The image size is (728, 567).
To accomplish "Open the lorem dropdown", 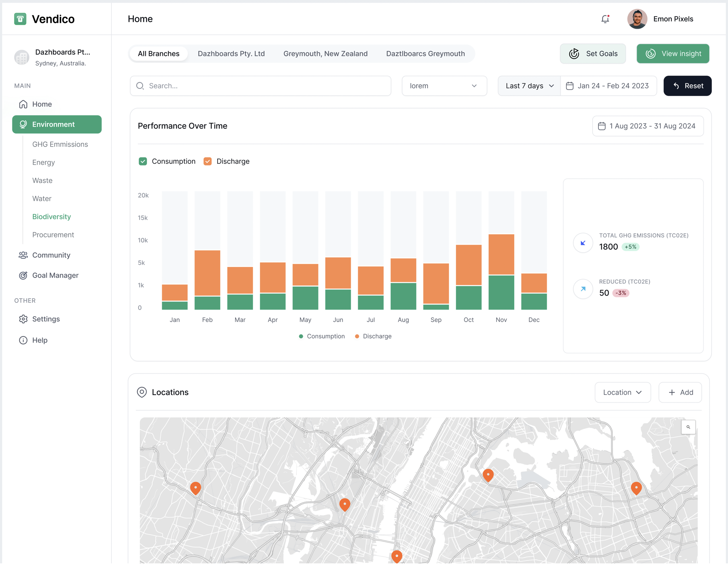I will 444,86.
